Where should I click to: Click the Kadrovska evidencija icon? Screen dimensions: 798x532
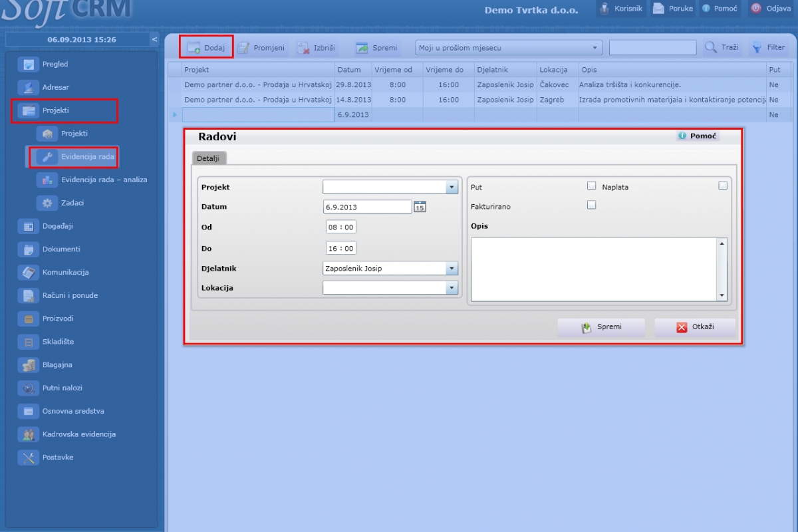(28, 434)
